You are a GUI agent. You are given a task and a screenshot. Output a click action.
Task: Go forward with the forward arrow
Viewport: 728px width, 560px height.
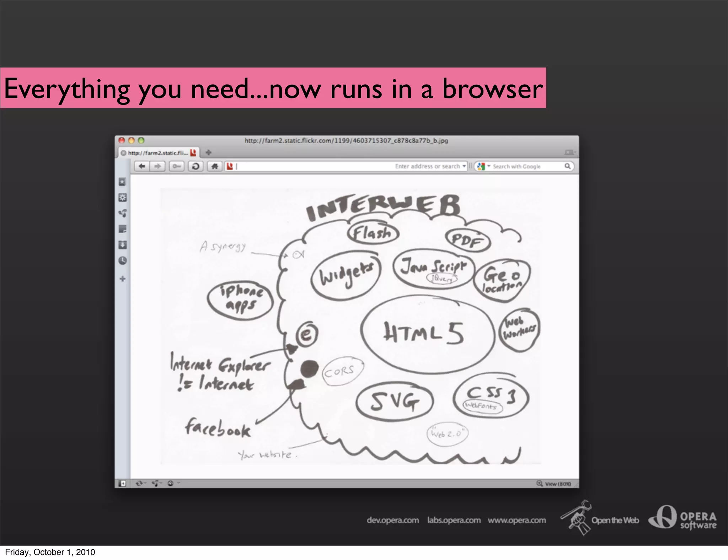[x=157, y=166]
